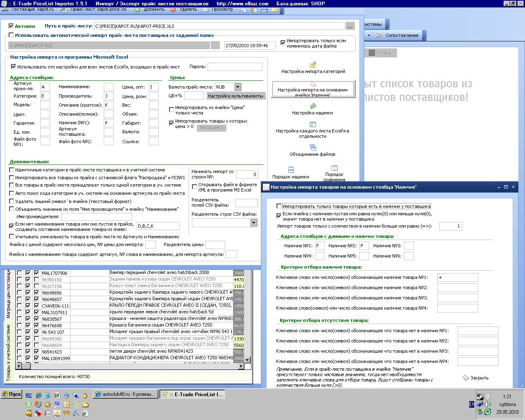Image resolution: width=525 pixels, height=420 pixels.
Task: Check import only products in stock at supplier
Action: pos(279,206)
